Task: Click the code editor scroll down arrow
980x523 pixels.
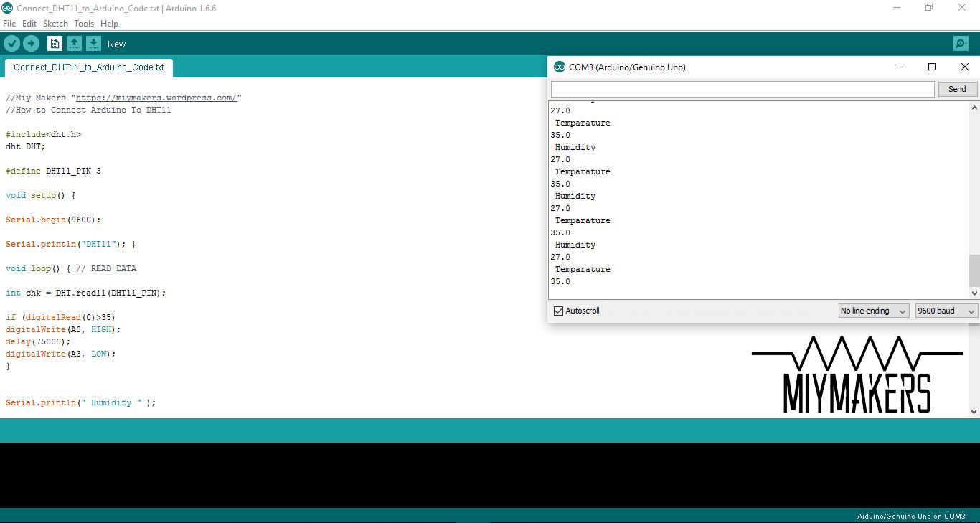Action: tap(974, 412)
